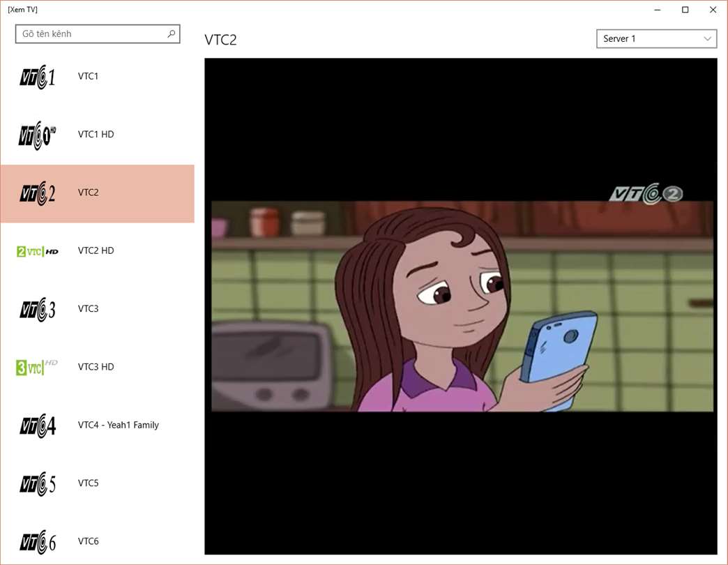Click the VTC1 HD channel logo
This screenshot has height=565, width=728.
point(38,135)
